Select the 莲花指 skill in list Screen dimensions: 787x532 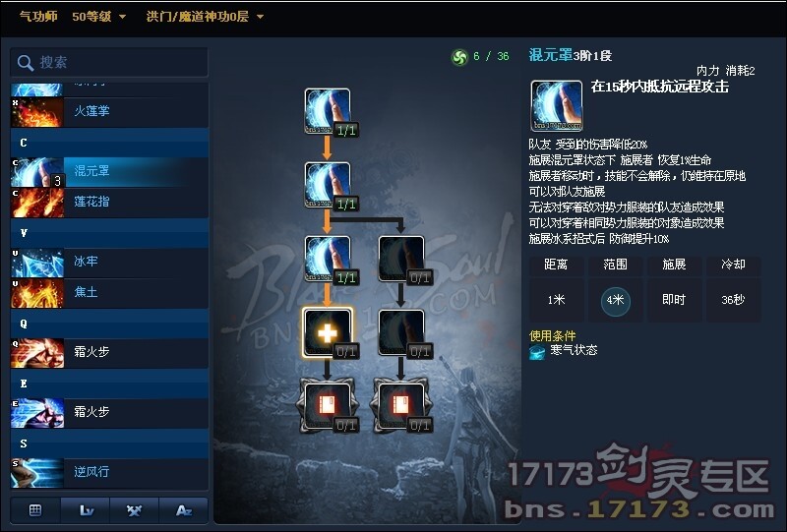(109, 203)
